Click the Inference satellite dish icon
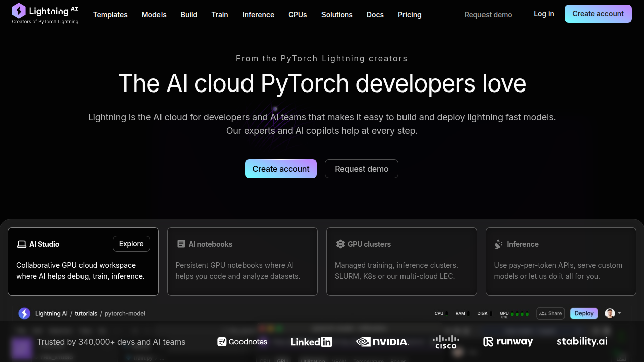 (499, 244)
